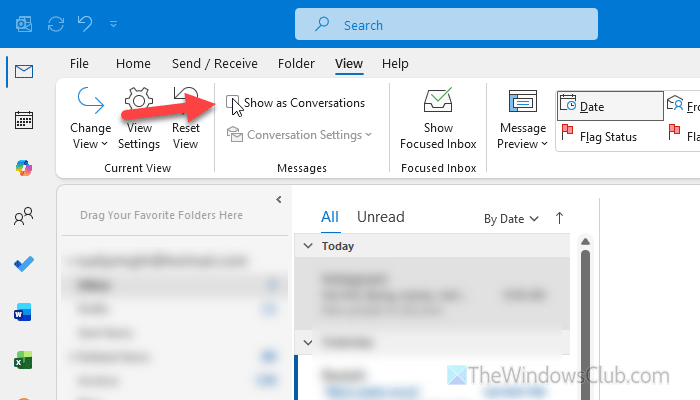Open the To Do checkmark app

click(24, 264)
